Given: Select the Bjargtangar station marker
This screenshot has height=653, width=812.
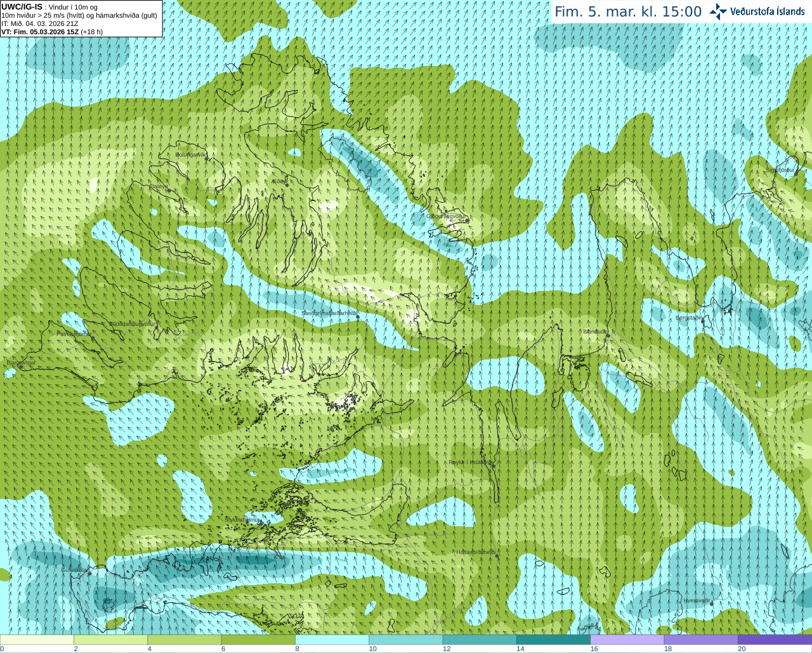Looking at the screenshot, I should pos(20,367).
